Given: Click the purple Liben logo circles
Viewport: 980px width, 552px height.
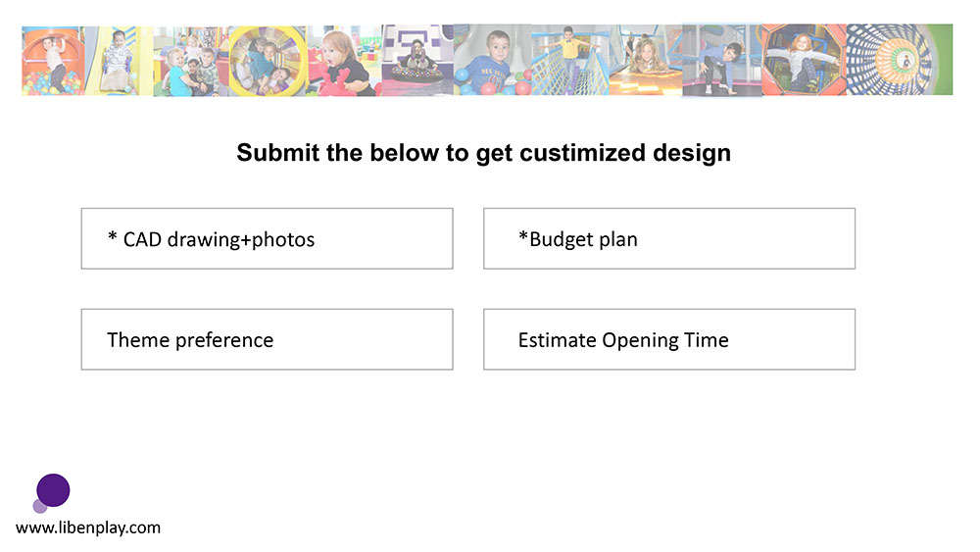Looking at the screenshot, I should pyautogui.click(x=49, y=493).
